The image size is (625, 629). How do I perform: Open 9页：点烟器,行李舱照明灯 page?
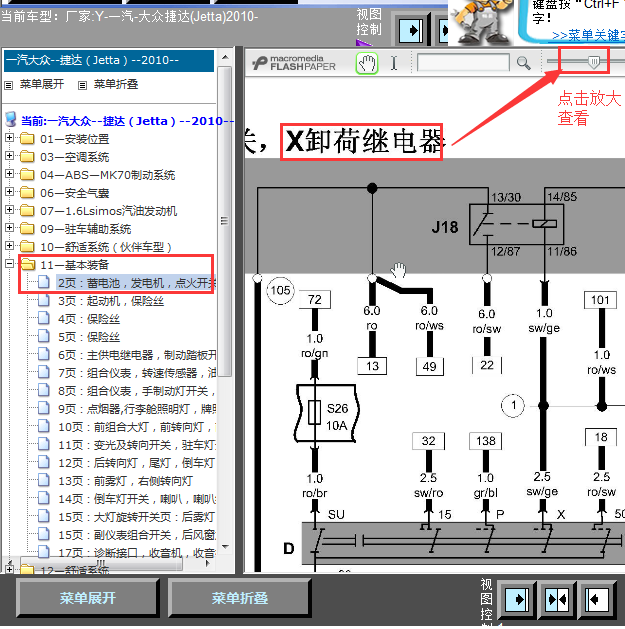pos(137,409)
